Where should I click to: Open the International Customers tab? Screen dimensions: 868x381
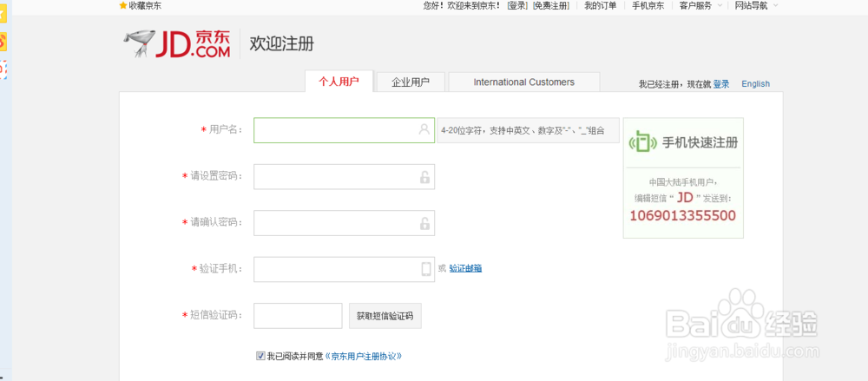coord(523,82)
